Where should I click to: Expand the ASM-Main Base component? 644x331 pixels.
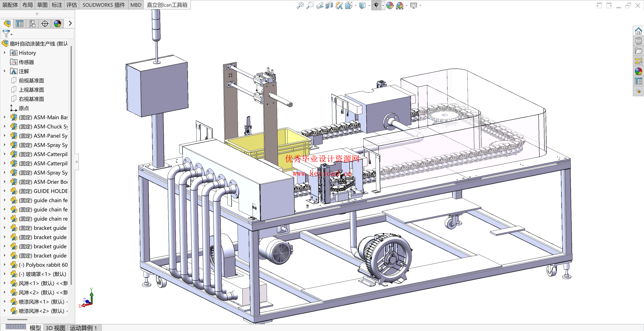pos(4,117)
